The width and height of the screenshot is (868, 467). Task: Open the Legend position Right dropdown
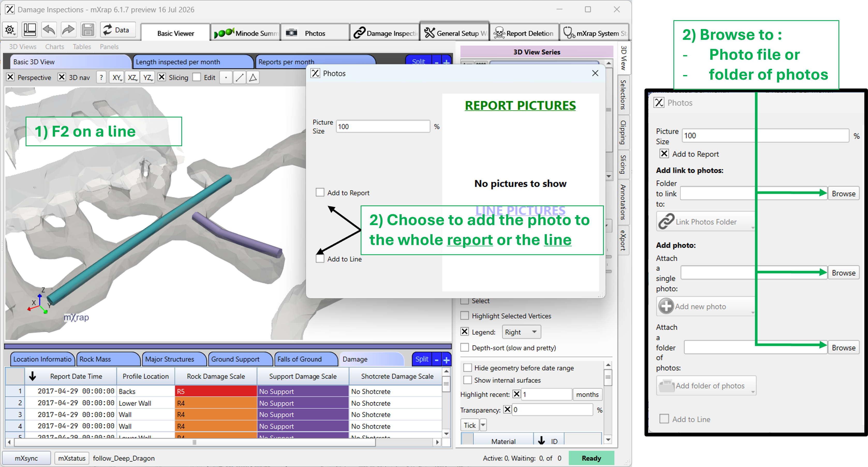tap(521, 332)
